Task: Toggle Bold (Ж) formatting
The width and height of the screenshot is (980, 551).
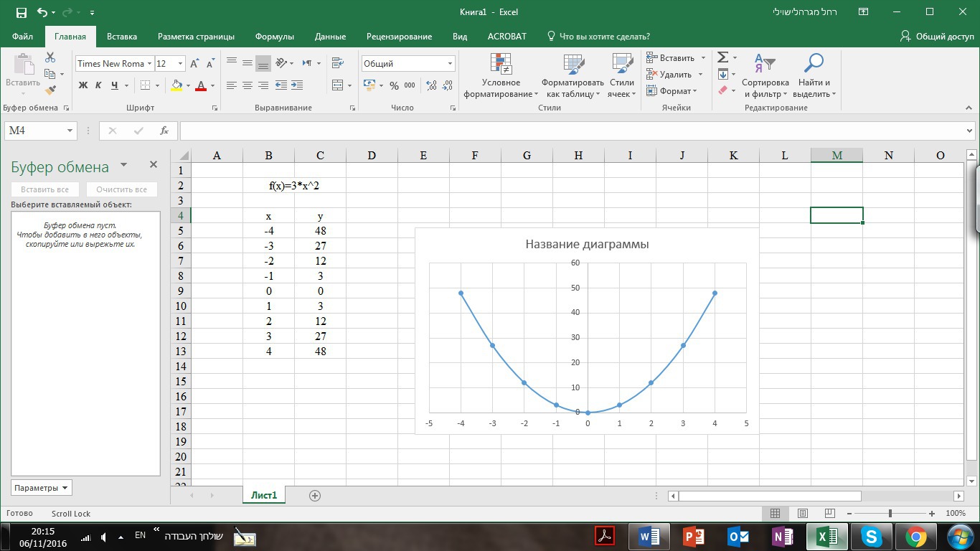Action: pyautogui.click(x=83, y=85)
